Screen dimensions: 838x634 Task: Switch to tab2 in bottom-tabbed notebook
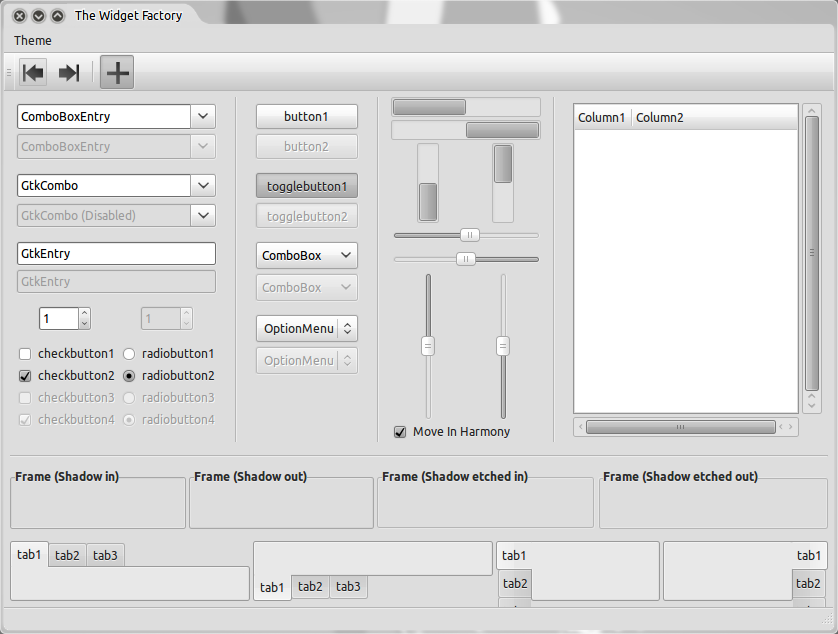click(311, 586)
